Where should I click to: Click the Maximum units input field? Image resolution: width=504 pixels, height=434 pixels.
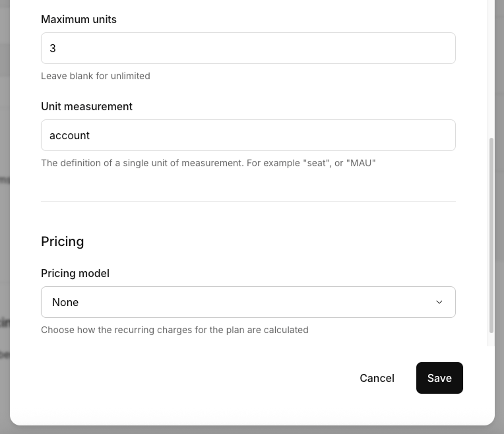(x=248, y=48)
